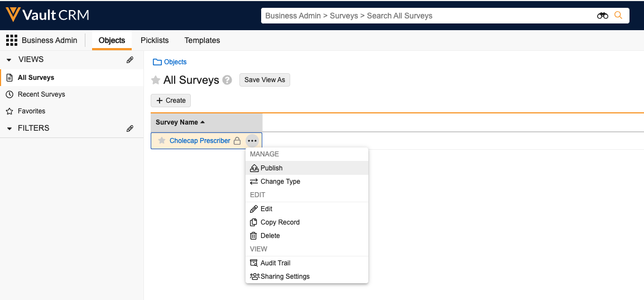Image resolution: width=644 pixels, height=300 pixels.
Task: Click the lock icon on Cholecap Prescriber
Action: [237, 141]
